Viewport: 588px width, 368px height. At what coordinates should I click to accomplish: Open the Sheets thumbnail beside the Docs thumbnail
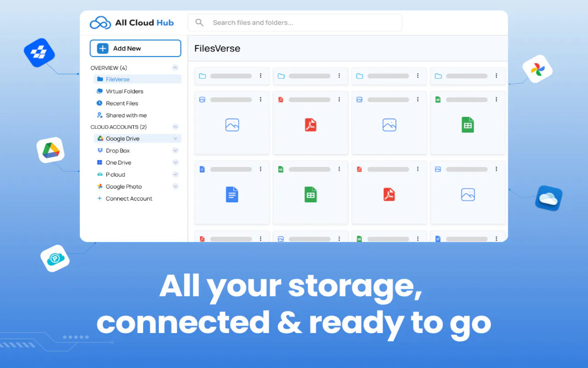tap(311, 195)
